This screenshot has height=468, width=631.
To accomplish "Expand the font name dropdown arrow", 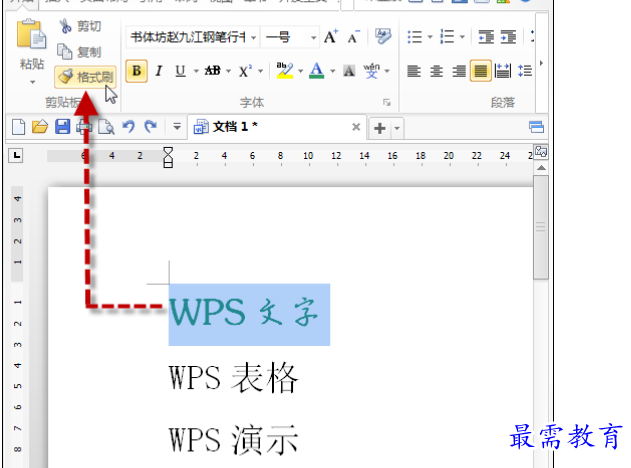I will pos(254,38).
